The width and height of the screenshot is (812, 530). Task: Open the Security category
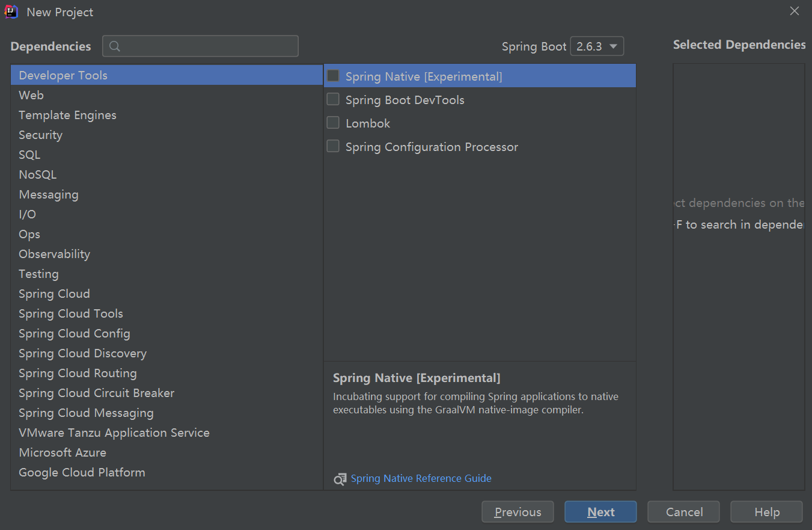167,135
